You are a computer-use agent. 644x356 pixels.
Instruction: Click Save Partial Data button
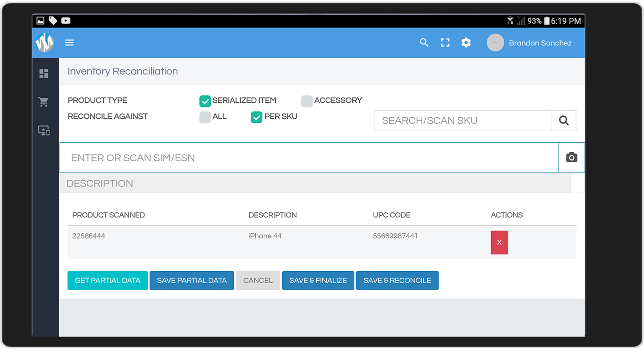tap(192, 281)
